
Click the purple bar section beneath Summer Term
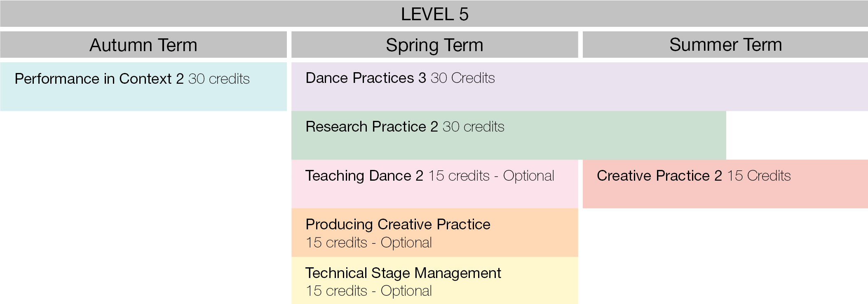(x=725, y=87)
